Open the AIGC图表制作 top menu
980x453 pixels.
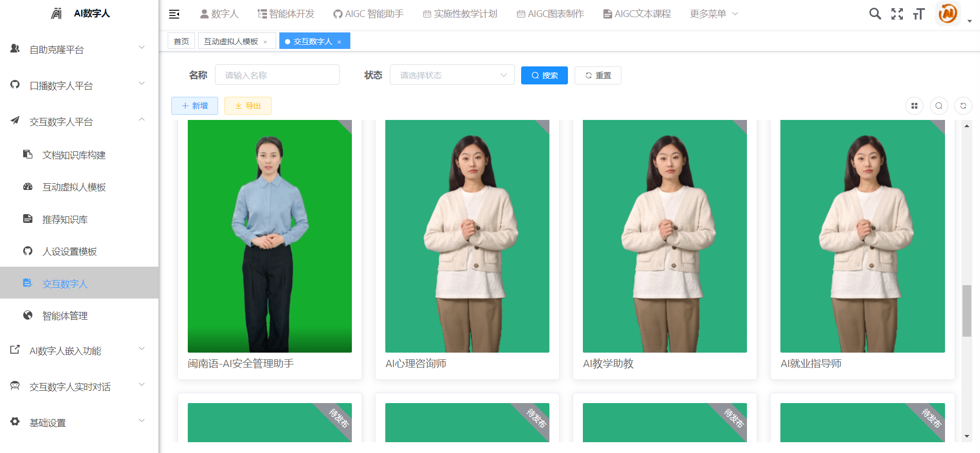coord(550,14)
